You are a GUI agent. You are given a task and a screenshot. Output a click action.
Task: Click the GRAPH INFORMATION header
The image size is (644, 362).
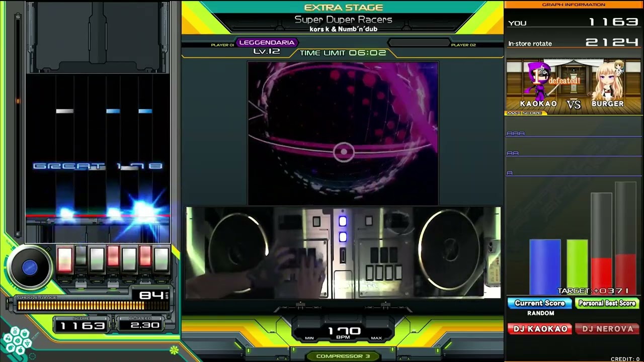click(574, 5)
